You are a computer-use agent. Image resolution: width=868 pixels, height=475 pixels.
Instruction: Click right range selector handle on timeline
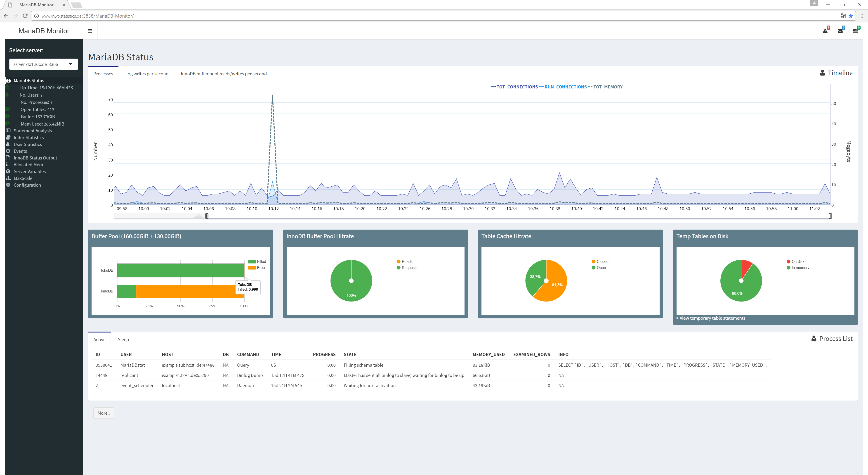(x=830, y=216)
